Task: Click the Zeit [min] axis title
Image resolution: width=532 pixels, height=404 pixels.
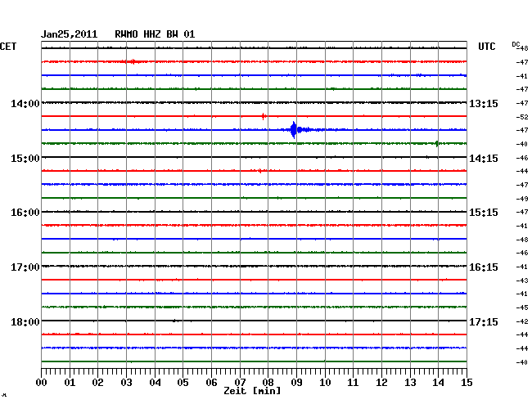Action: click(x=252, y=391)
